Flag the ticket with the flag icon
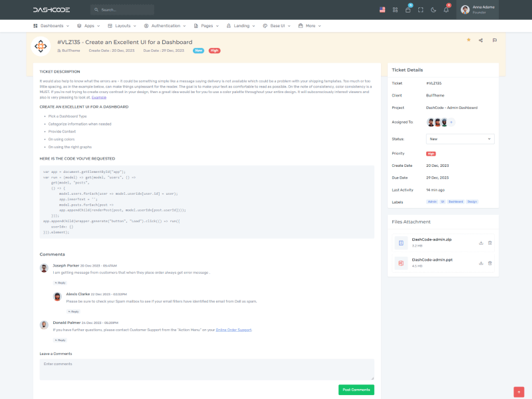This screenshot has width=532, height=399. pyautogui.click(x=494, y=40)
